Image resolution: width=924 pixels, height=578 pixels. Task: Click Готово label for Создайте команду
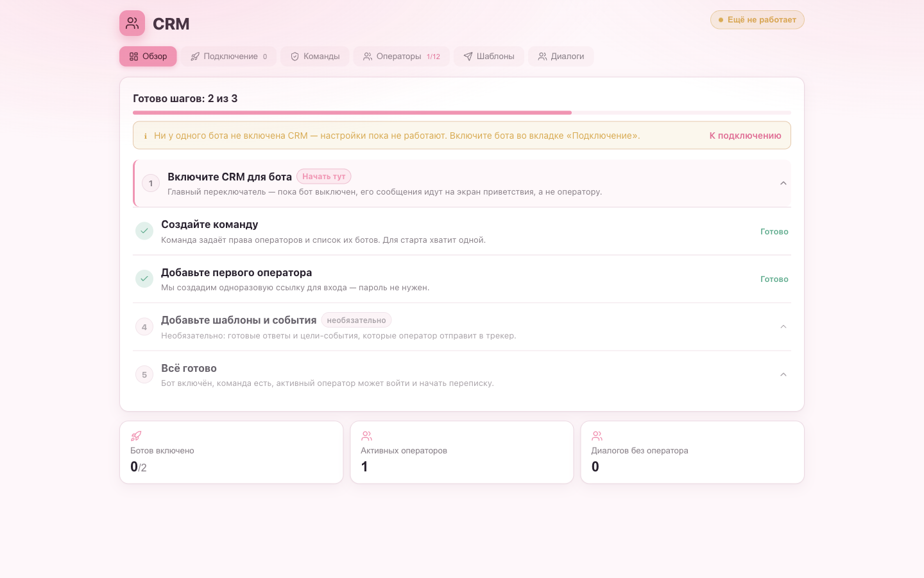click(x=774, y=232)
